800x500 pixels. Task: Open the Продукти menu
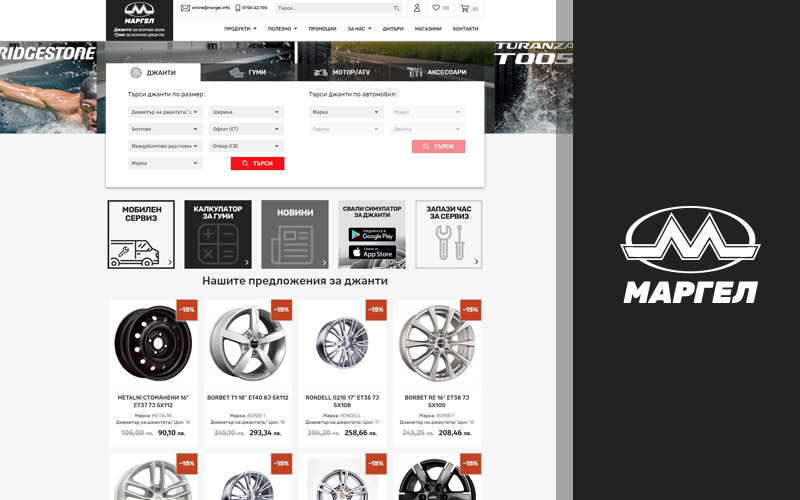[240, 29]
